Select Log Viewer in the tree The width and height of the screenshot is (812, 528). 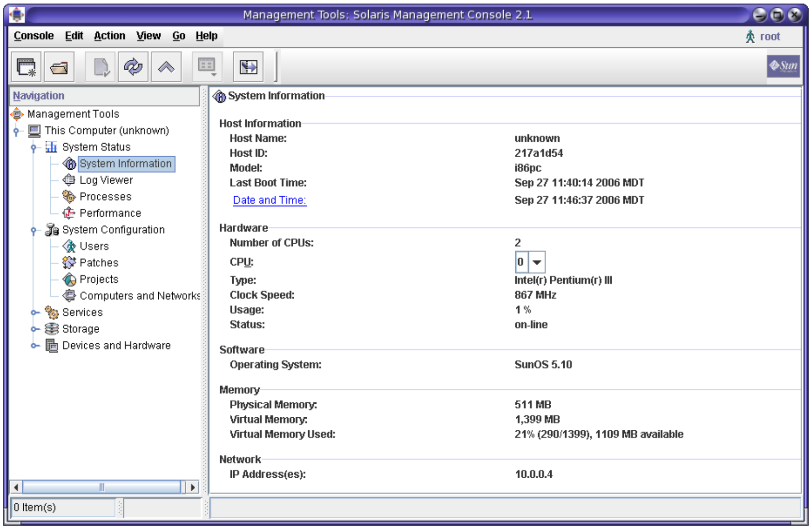[x=106, y=180]
